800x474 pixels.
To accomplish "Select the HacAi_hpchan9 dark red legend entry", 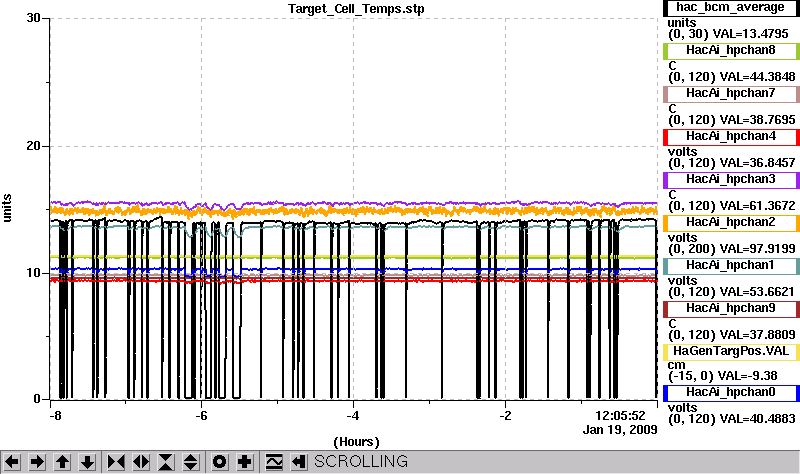I will (731, 309).
